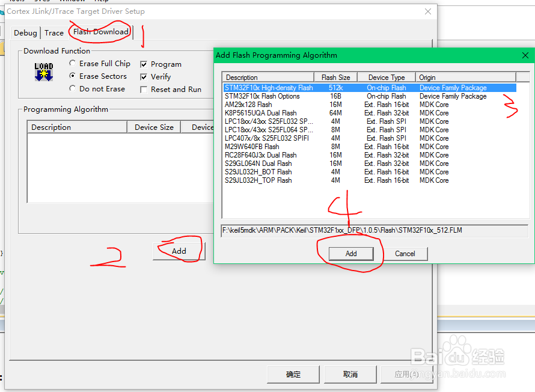Click the 取消 button
The width and height of the screenshot is (535, 392).
pos(350,375)
